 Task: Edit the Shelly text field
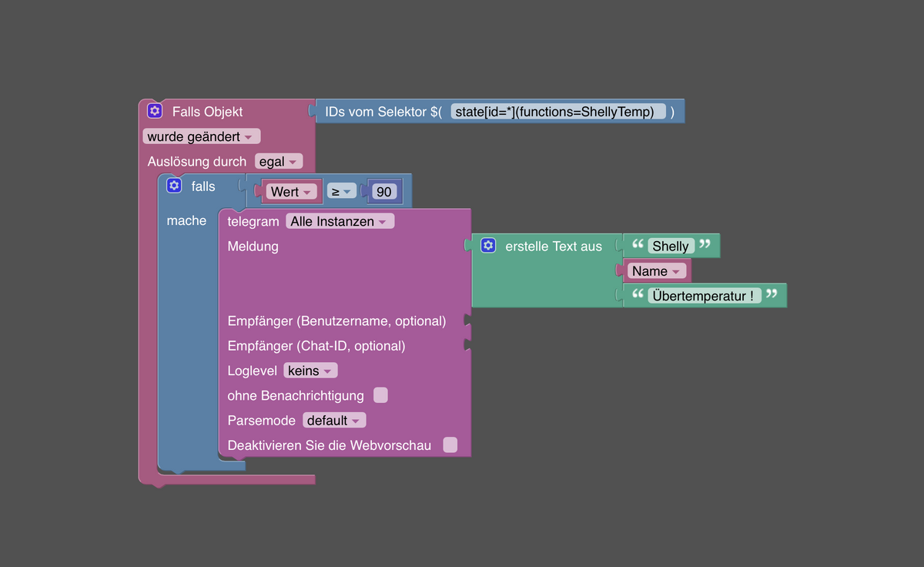(671, 246)
